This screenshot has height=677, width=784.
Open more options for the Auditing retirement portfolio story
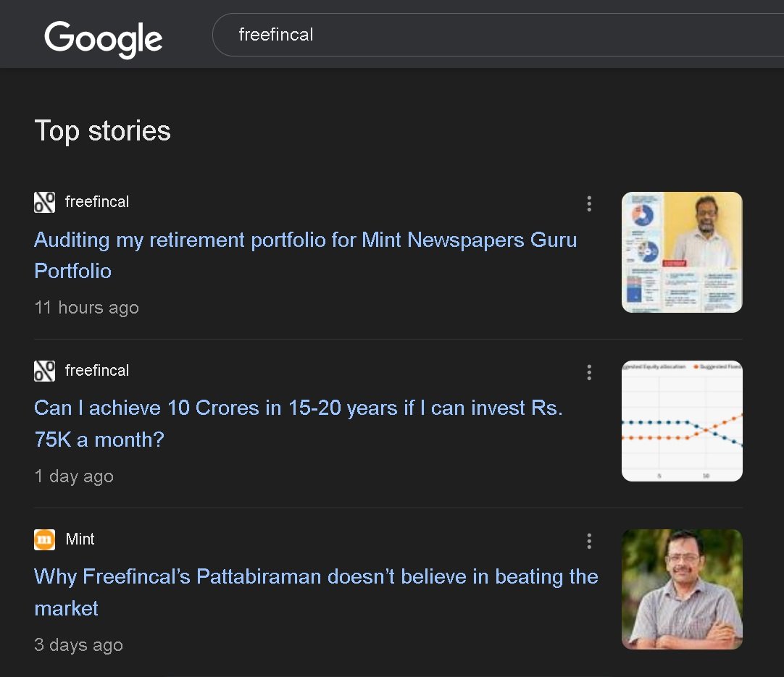tap(589, 203)
